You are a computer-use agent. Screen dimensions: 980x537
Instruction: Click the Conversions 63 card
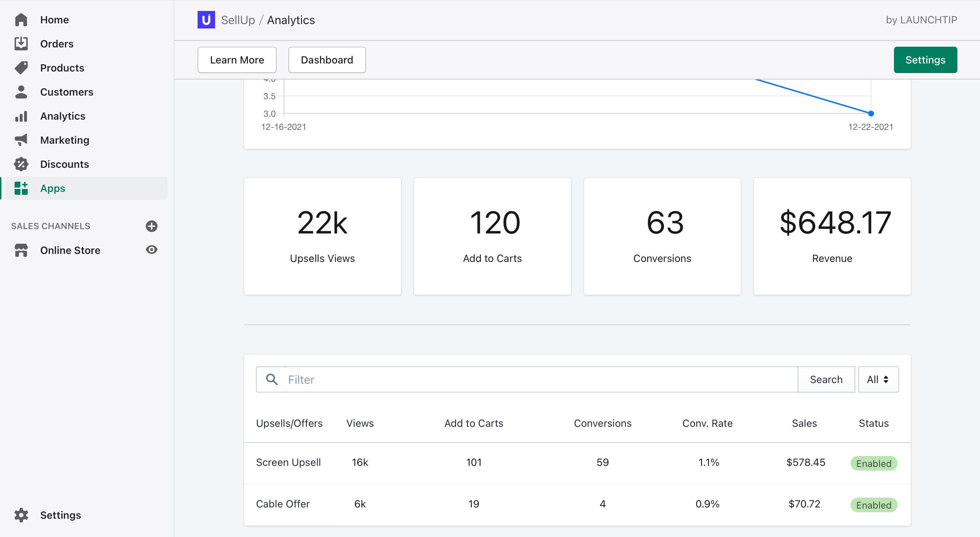662,236
